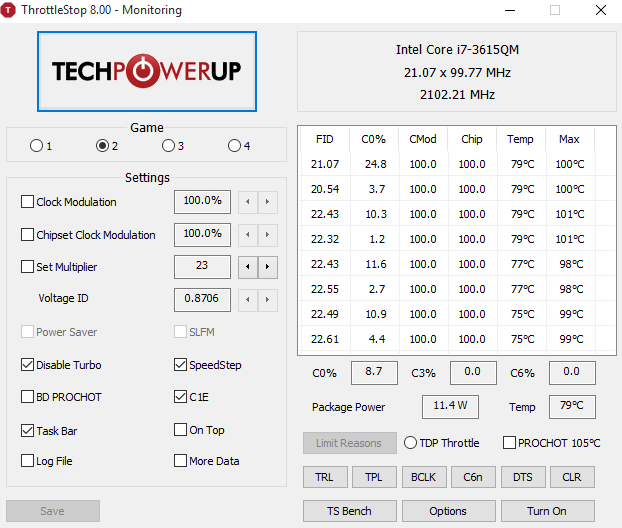Screen dimensions: 622x528
Task: Enable Log File checkbox
Action: (27, 461)
